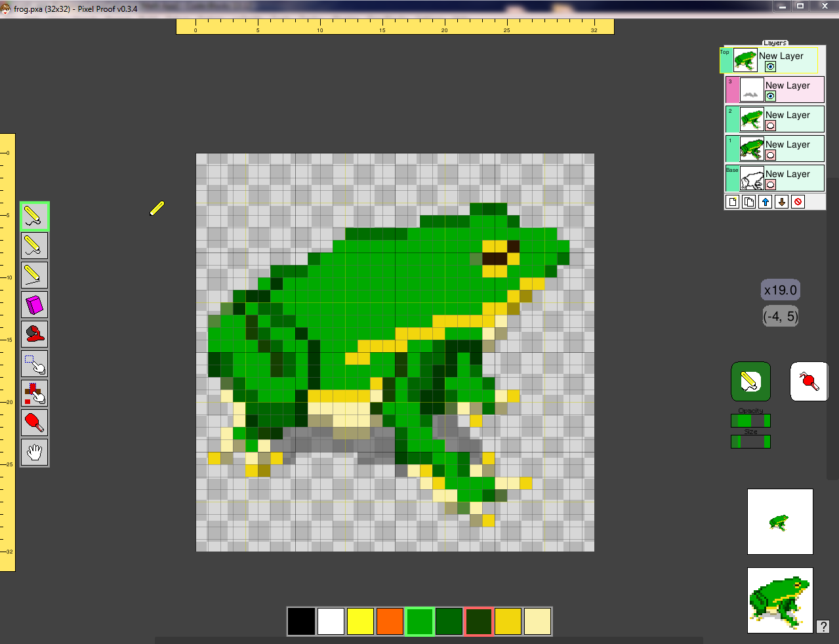Select the white hand pan tool
The height and width of the screenshot is (644, 839).
coord(34,453)
